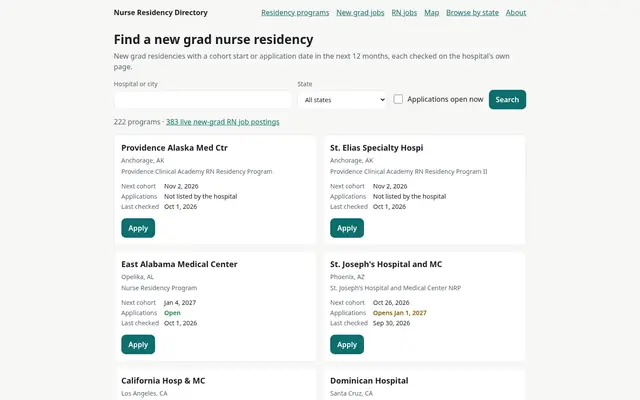Apply to St. Elias Specialty Hospi
This screenshot has width=640, height=400.
click(x=347, y=228)
